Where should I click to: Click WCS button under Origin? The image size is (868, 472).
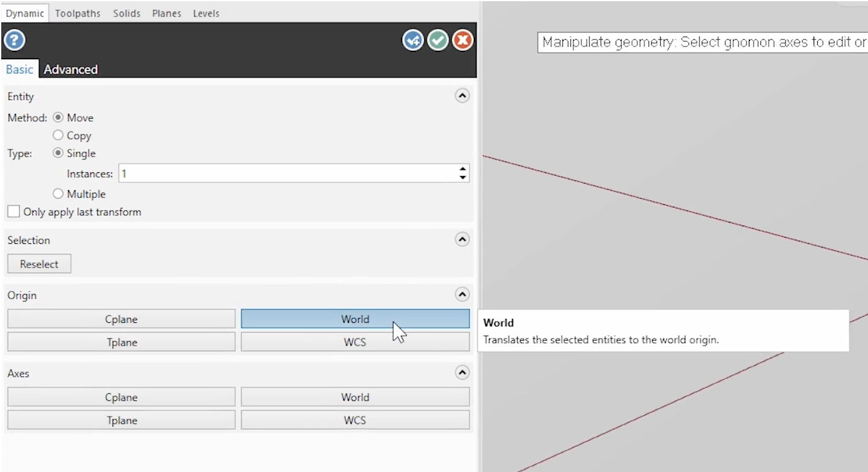355,342
